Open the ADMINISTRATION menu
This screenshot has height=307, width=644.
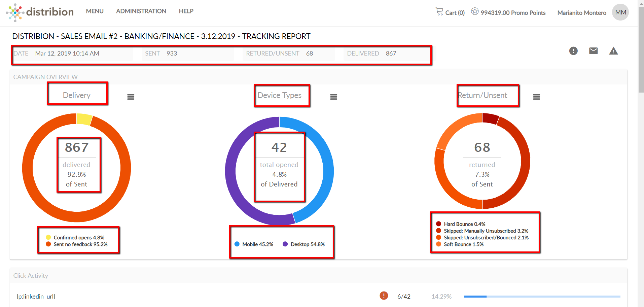point(141,11)
